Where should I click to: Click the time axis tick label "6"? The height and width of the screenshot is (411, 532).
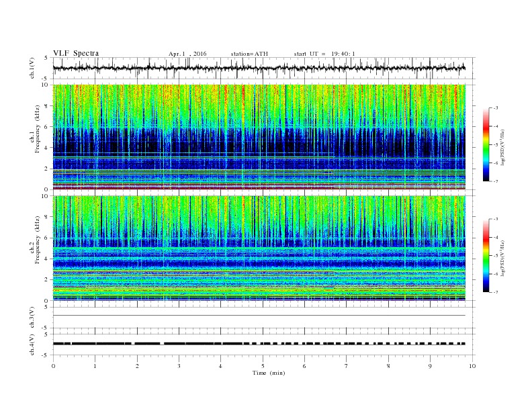[305, 366]
